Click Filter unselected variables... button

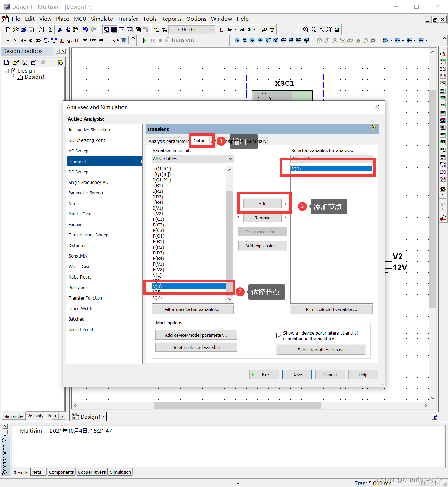point(193,309)
